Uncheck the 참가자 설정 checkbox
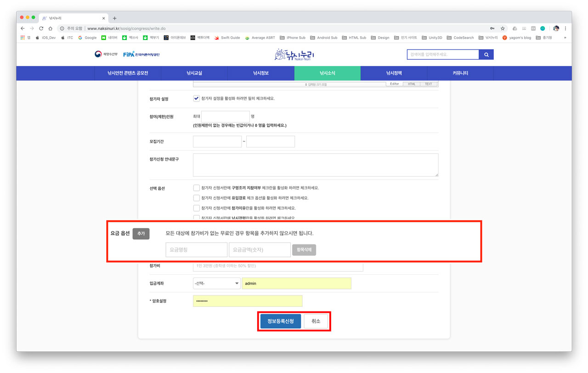The image size is (588, 373). pyautogui.click(x=196, y=98)
